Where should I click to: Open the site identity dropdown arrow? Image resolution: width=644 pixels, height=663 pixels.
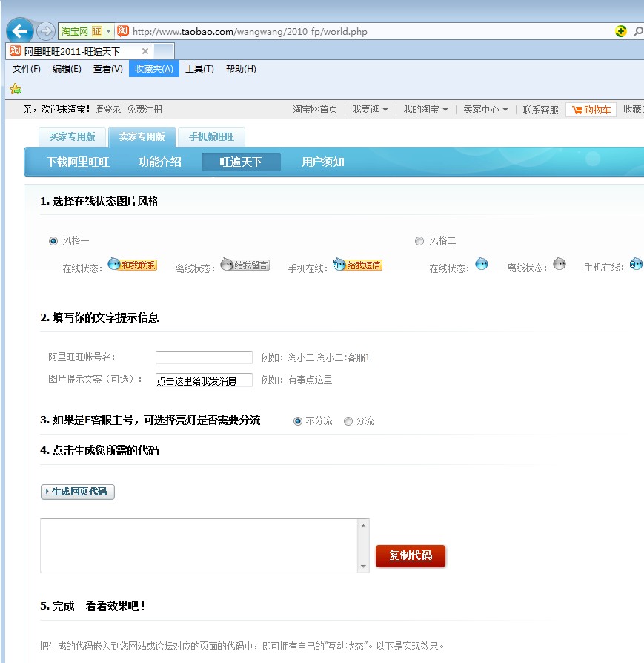(x=109, y=31)
